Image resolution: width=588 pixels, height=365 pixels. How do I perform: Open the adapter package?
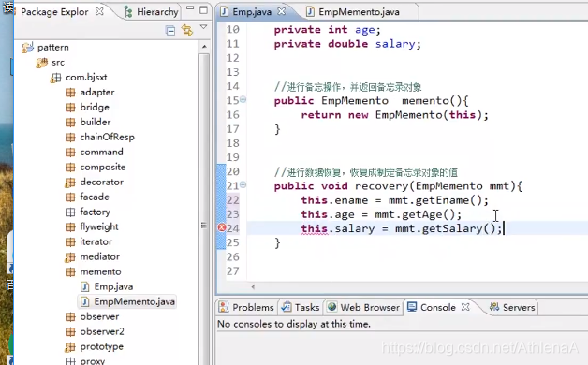pos(97,93)
